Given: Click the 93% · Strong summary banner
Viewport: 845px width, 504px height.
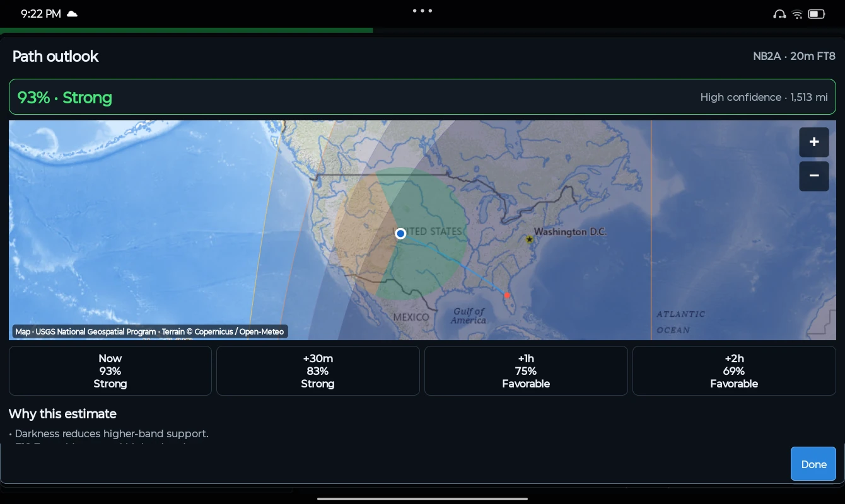Looking at the screenshot, I should point(422,97).
